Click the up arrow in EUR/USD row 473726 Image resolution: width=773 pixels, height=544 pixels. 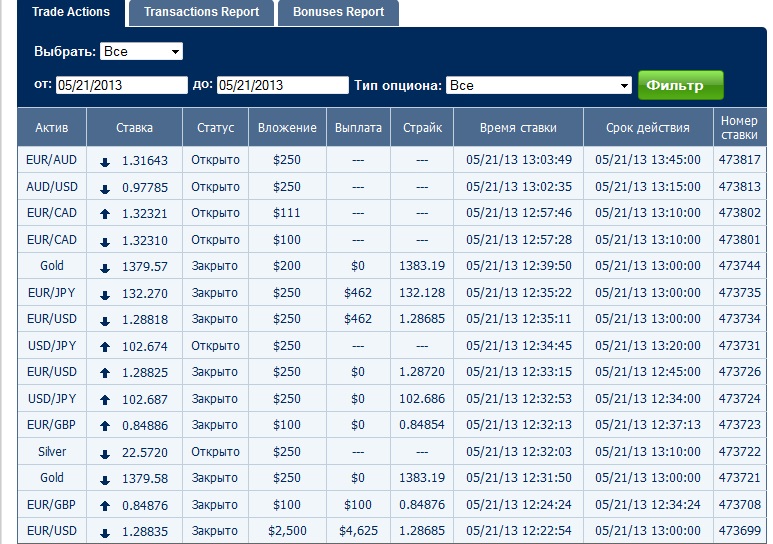(105, 373)
